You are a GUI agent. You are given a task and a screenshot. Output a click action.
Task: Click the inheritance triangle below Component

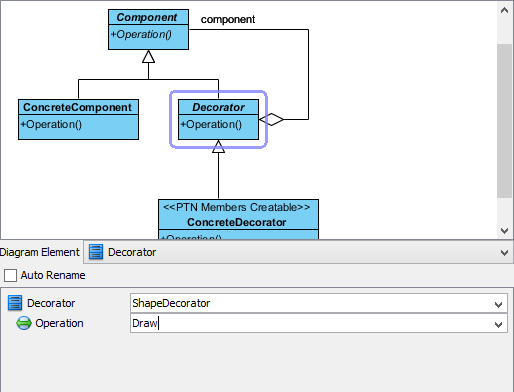(148, 56)
